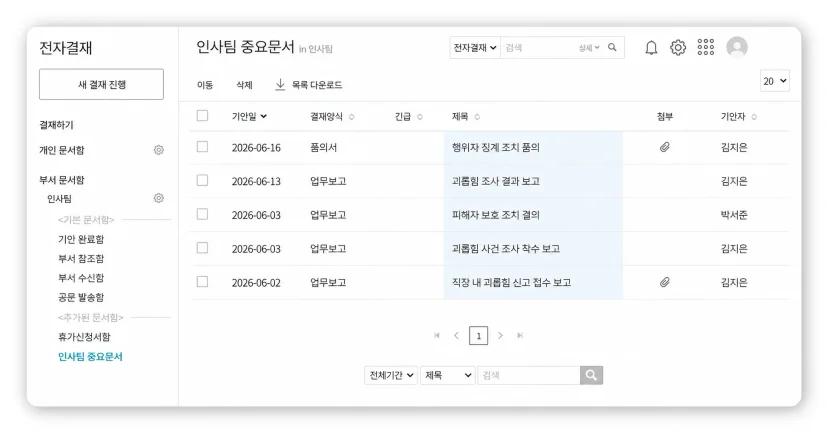Sort by 제목 sort icon
Image resolution: width=828 pixels, height=433 pixels.
click(x=477, y=117)
